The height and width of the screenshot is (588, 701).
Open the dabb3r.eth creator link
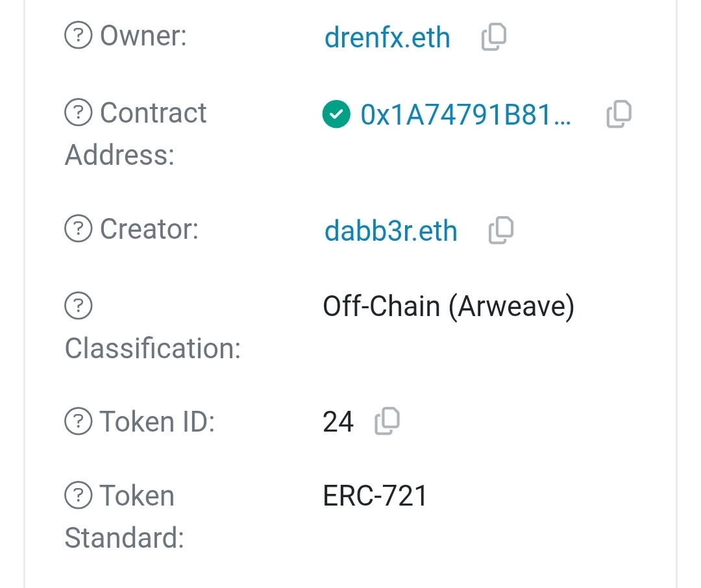click(x=391, y=231)
